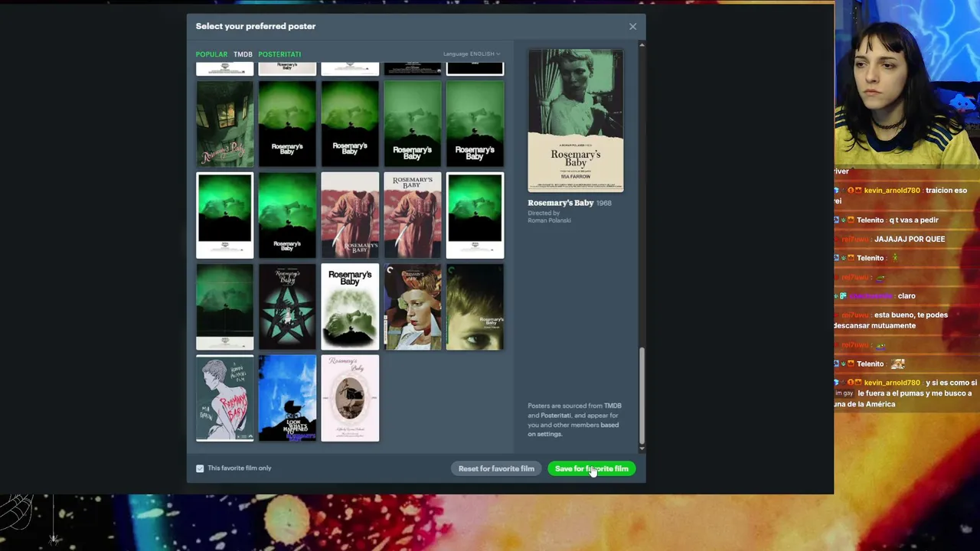Image resolution: width=980 pixels, height=551 pixels.
Task: Click the poster dialog's vertical scrollbar thumb
Action: point(642,397)
